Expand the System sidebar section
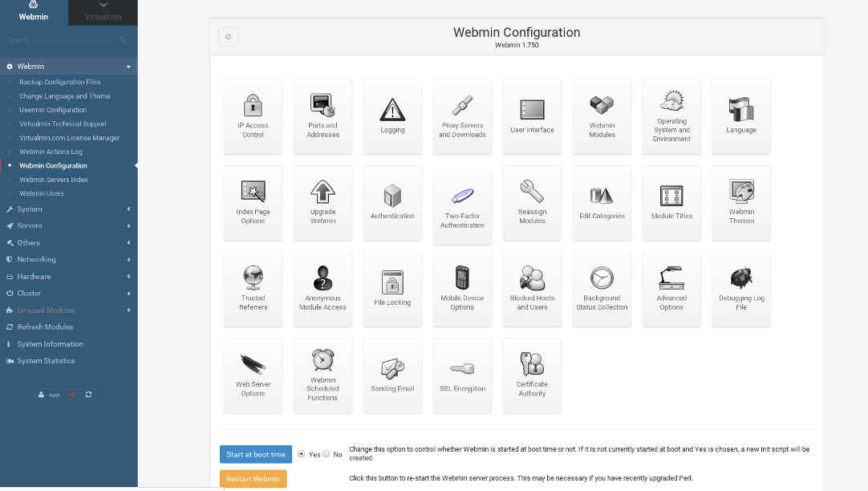 (x=69, y=209)
